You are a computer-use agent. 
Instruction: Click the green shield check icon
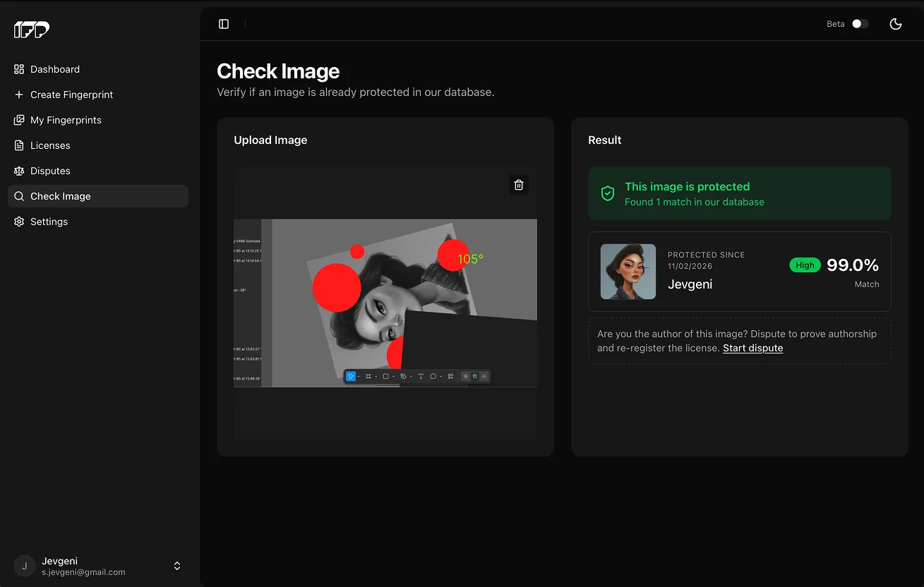click(x=607, y=193)
